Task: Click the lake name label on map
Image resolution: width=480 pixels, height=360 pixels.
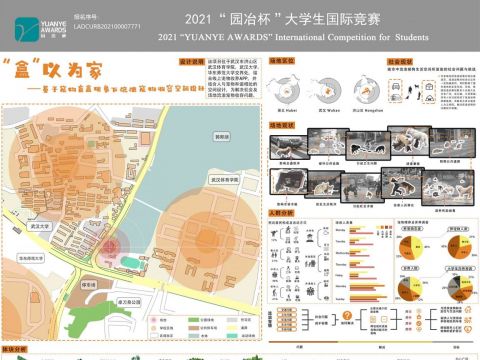Action: tap(222, 136)
